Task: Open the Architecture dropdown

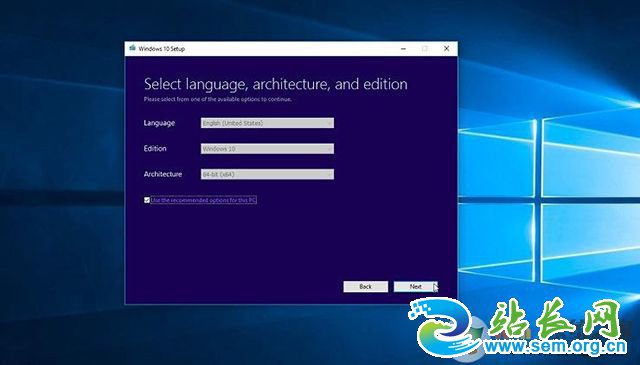Action: point(267,174)
